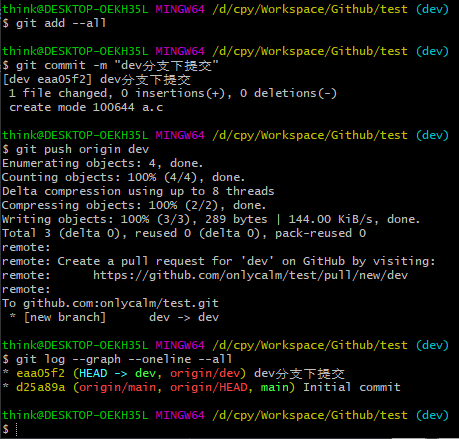459x439 pixels.
Task: Click the 'Enumerating objects: 4, done.' line
Action: pos(102,163)
